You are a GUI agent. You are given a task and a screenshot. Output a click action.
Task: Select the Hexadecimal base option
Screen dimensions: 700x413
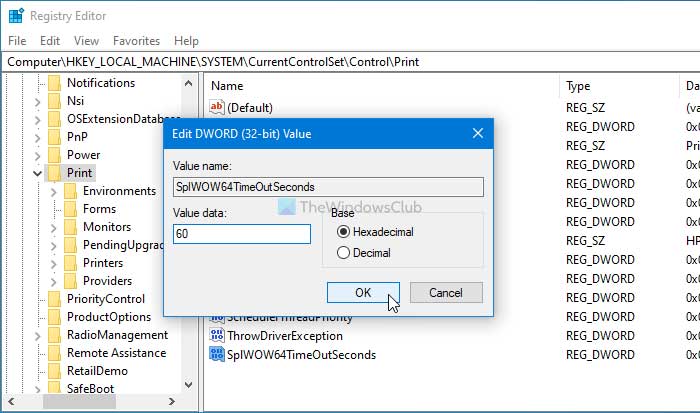pos(343,232)
